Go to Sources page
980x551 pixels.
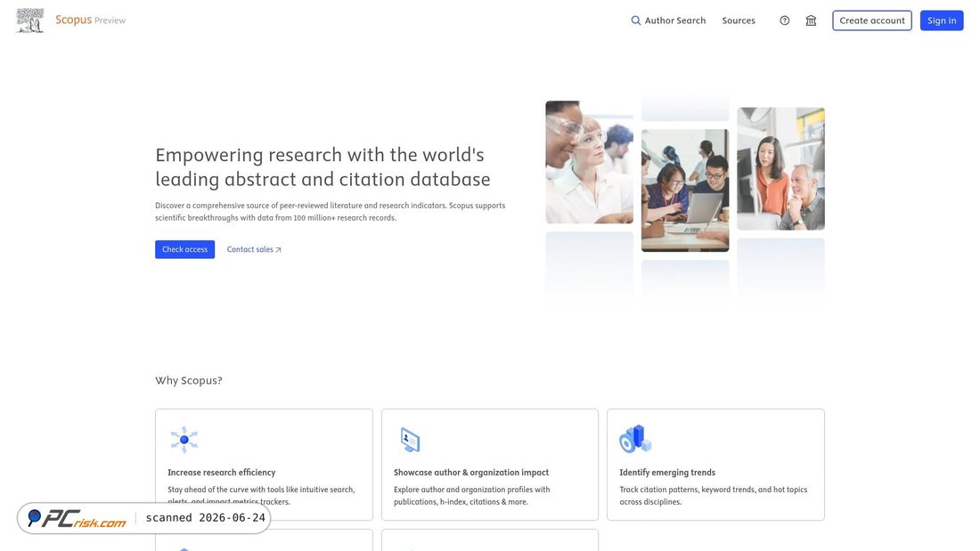point(739,20)
